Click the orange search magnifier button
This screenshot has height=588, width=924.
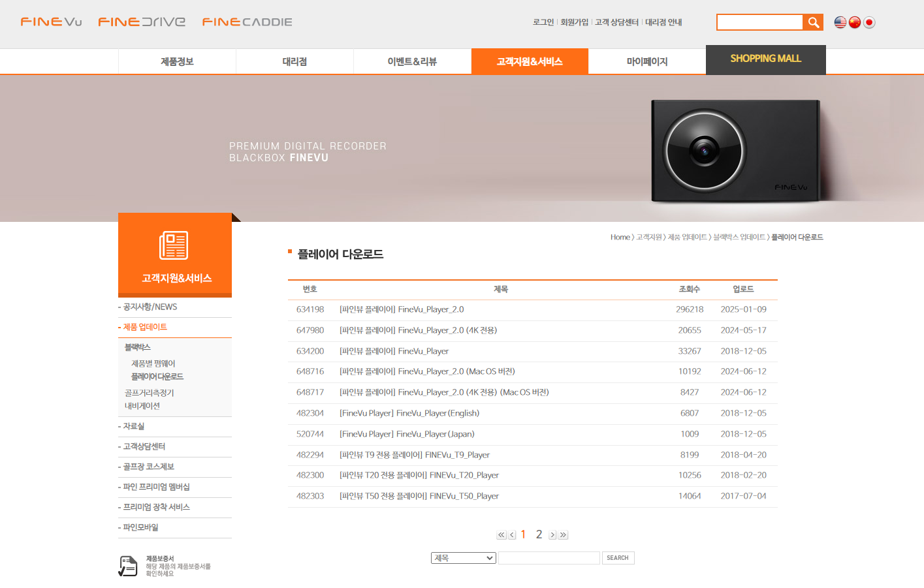point(813,22)
